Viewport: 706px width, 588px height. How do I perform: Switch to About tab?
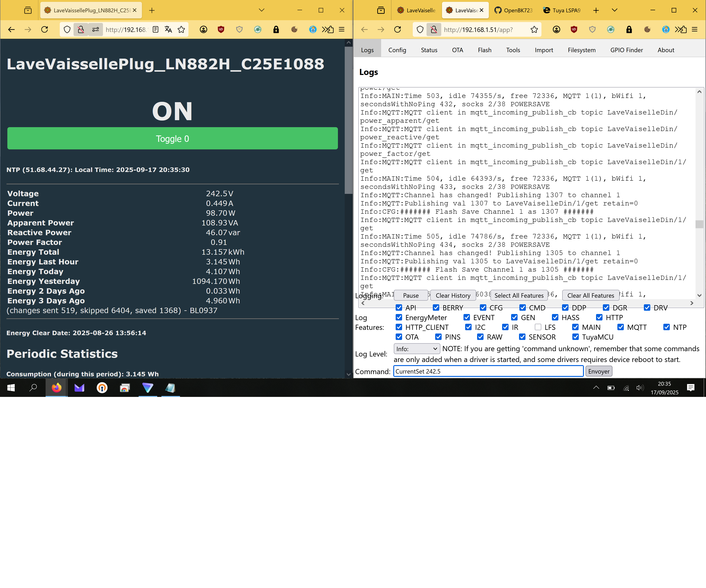[x=666, y=50]
